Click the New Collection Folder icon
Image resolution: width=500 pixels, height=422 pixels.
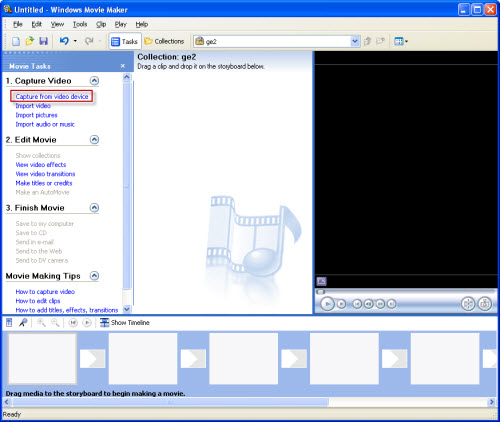coord(380,41)
